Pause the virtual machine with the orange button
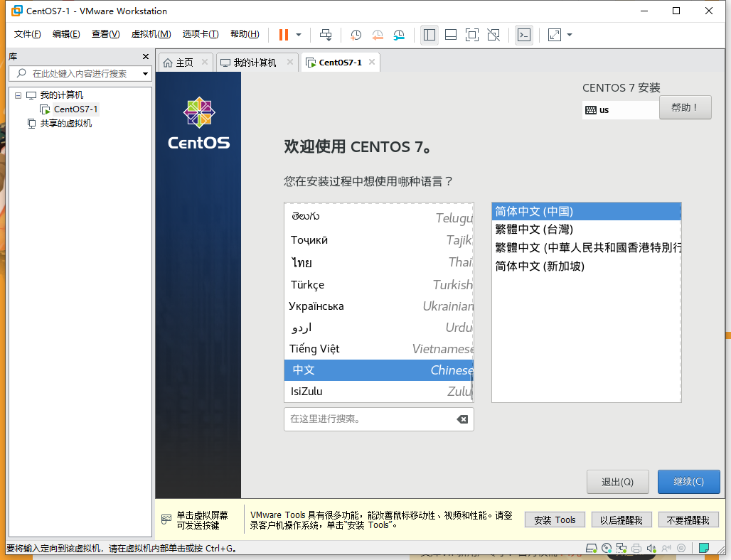731x560 pixels. click(284, 35)
